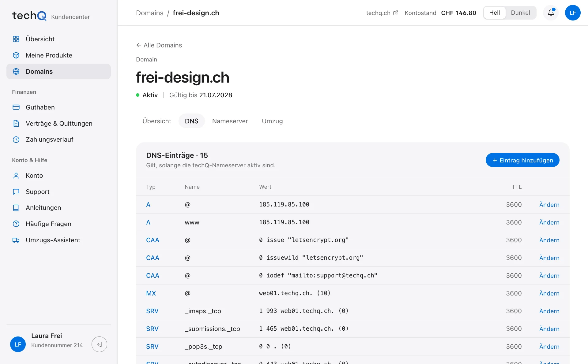Screen dimensions: 588x364
Task: Click the Wert column header
Action: [265, 187]
